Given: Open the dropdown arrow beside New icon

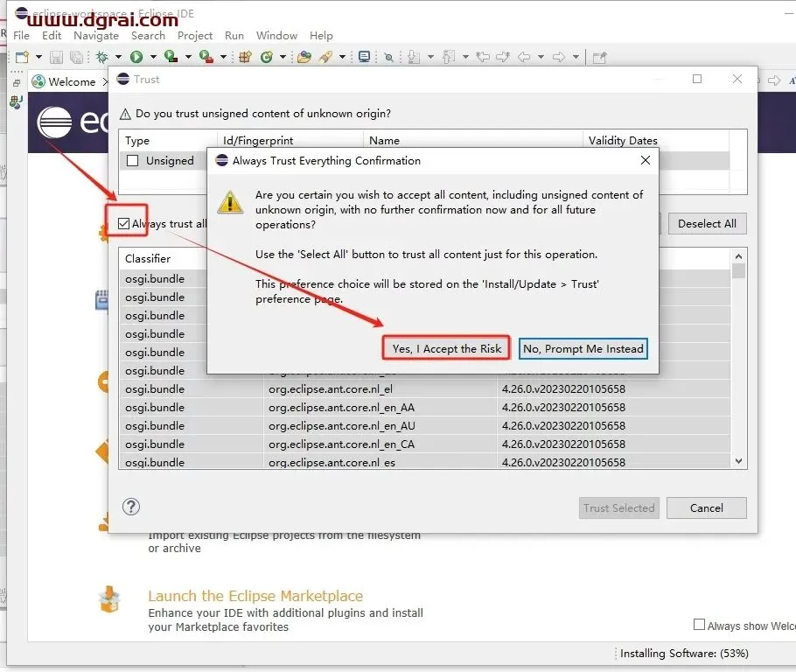Looking at the screenshot, I should (38, 57).
